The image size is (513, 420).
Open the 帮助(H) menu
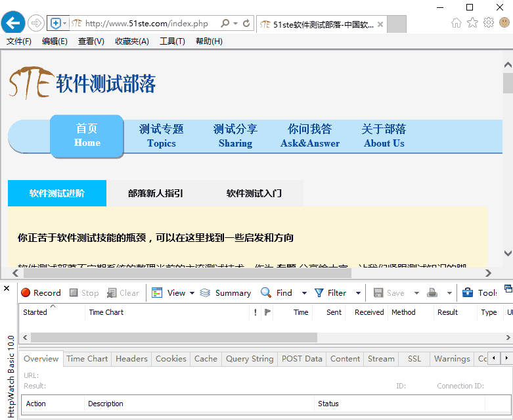pyautogui.click(x=209, y=41)
